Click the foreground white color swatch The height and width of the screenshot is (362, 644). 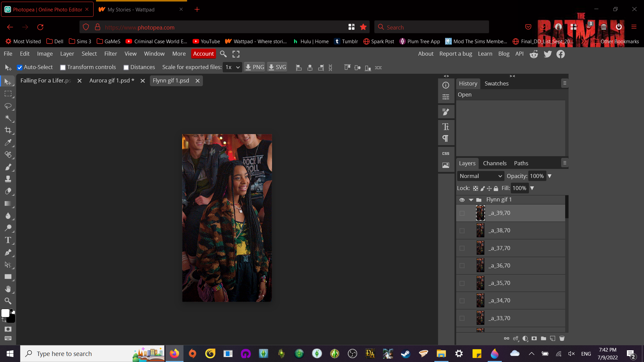[x=5, y=313]
